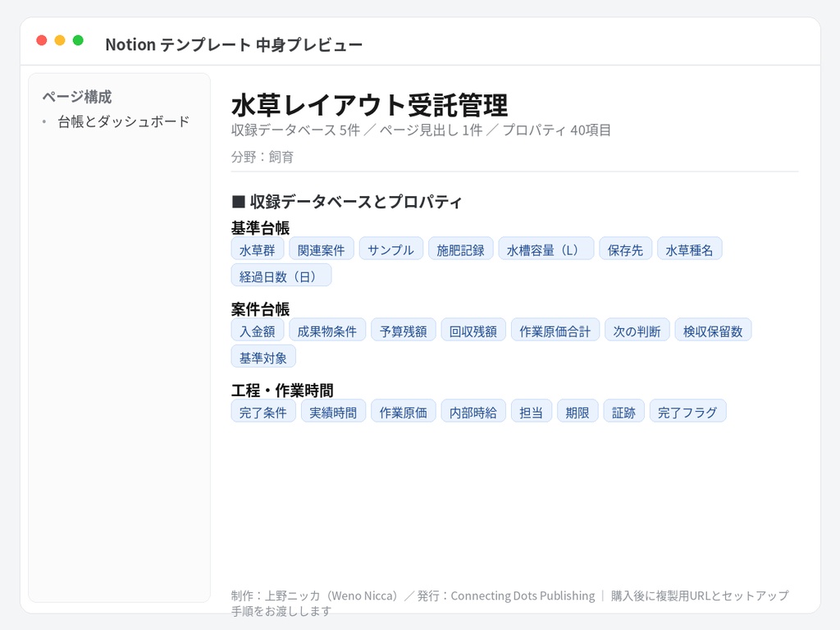Click the 担当 property tag
Viewport: 840px width, 630px height.
point(532,412)
